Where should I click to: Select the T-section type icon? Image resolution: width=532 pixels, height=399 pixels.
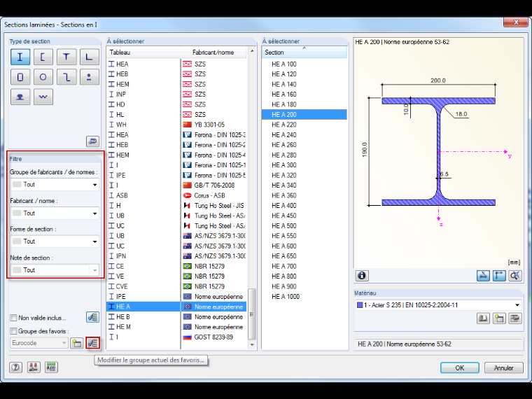click(66, 57)
